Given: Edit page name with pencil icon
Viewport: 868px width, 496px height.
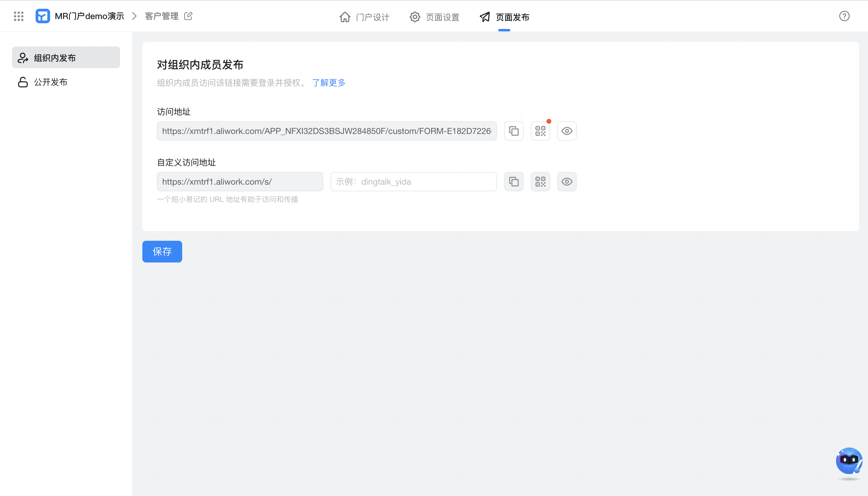Looking at the screenshot, I should (x=188, y=16).
